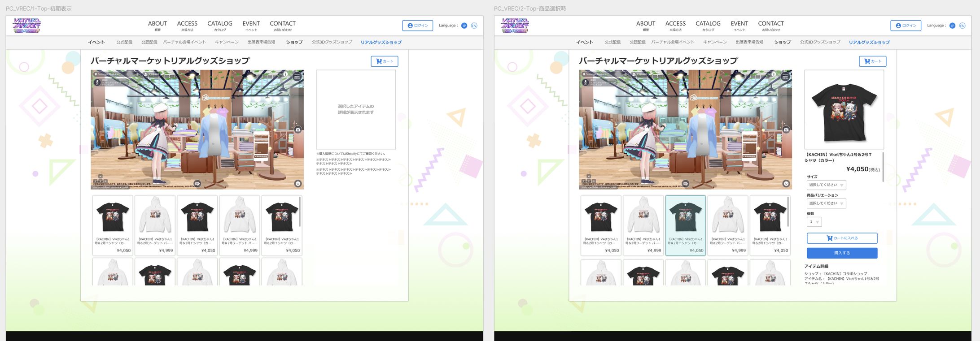
Task: Open EVENT menu in left mockup
Action: (251, 26)
